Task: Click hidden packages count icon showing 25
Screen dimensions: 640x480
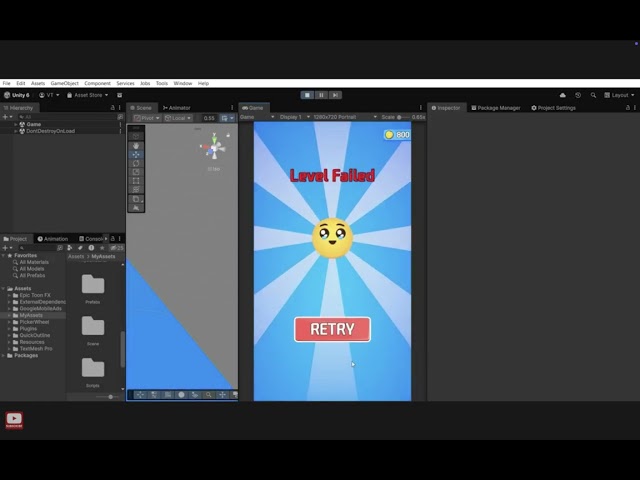Action: pyautogui.click(x=117, y=248)
